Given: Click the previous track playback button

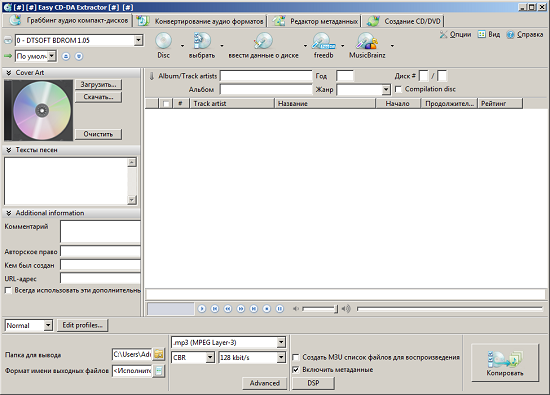Looking at the screenshot, I should coord(215,309).
